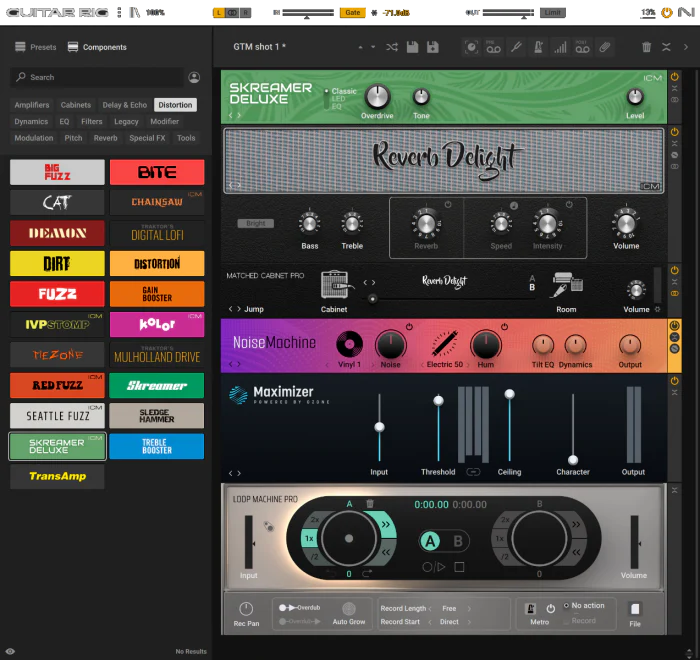
Task: Click the Skreamer Deluxe Overdrive knob
Action: pyautogui.click(x=377, y=96)
